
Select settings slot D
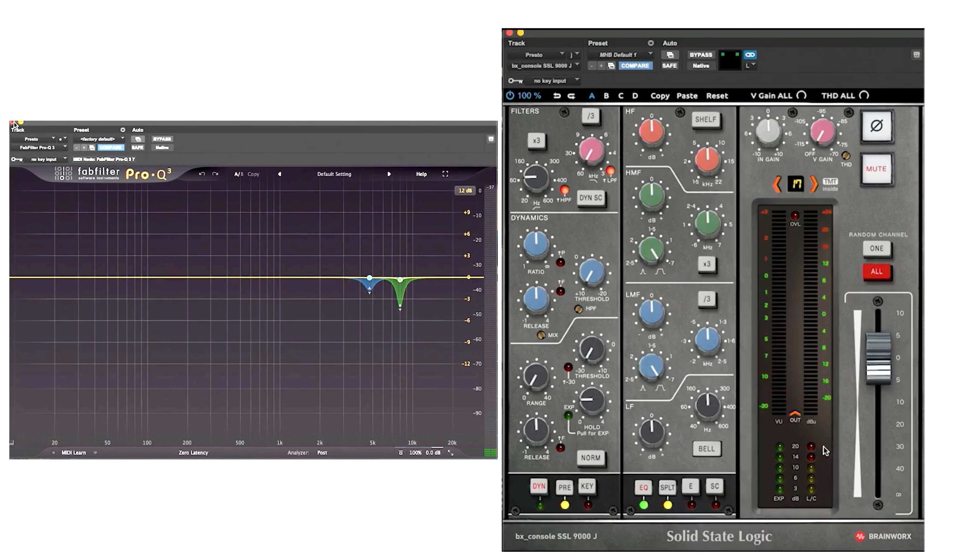[x=635, y=96]
